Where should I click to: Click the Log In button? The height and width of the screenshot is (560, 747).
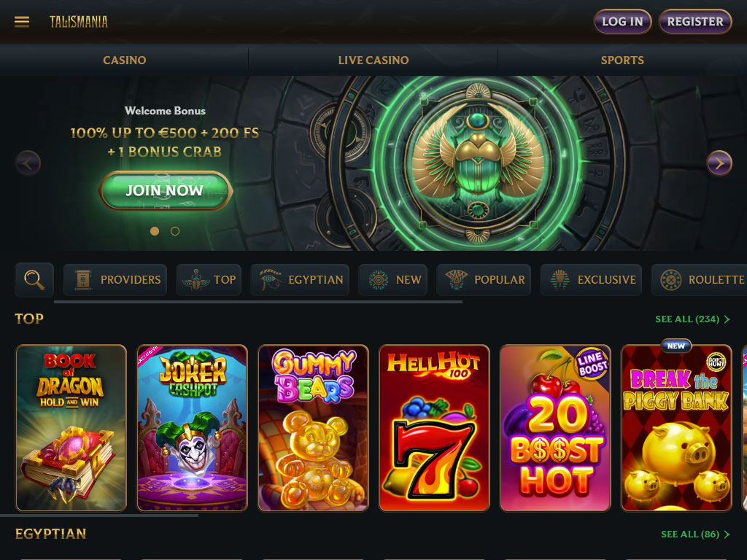(622, 21)
